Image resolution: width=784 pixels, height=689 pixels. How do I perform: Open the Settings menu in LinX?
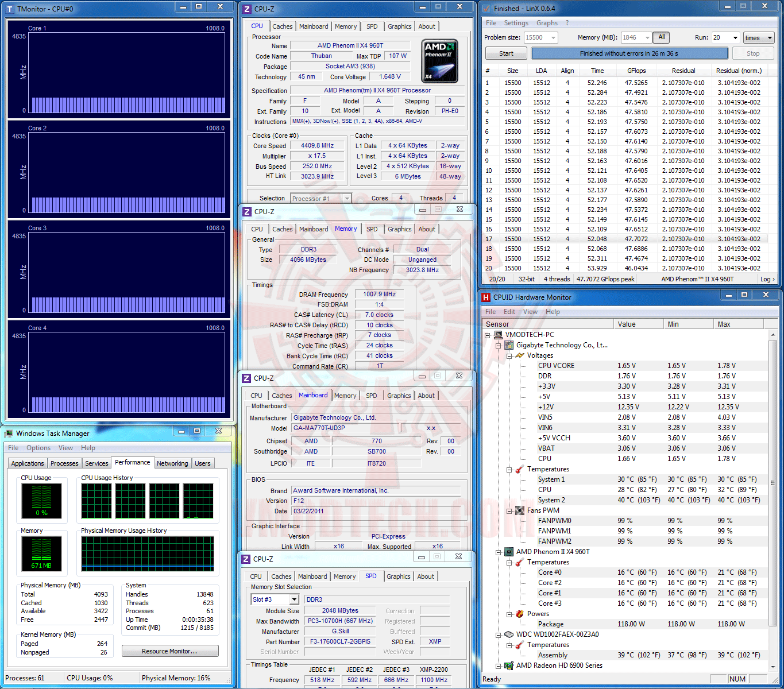(x=516, y=23)
